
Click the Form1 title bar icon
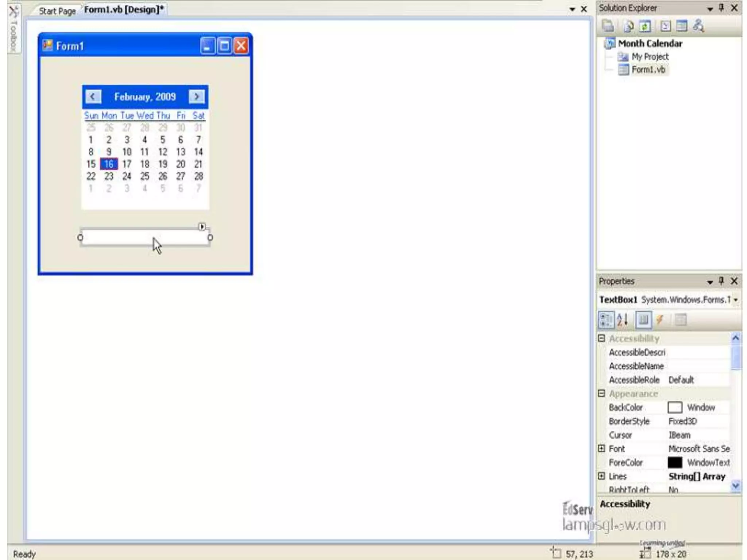47,45
